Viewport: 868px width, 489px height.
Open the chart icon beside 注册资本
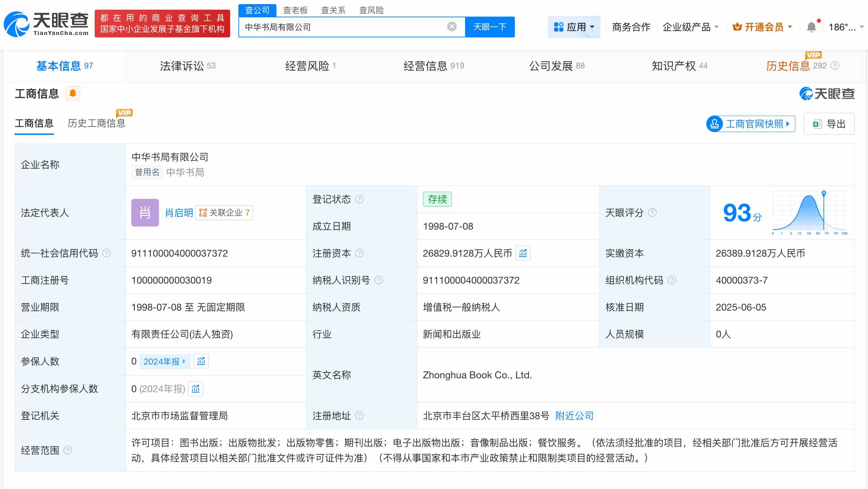[x=523, y=253]
